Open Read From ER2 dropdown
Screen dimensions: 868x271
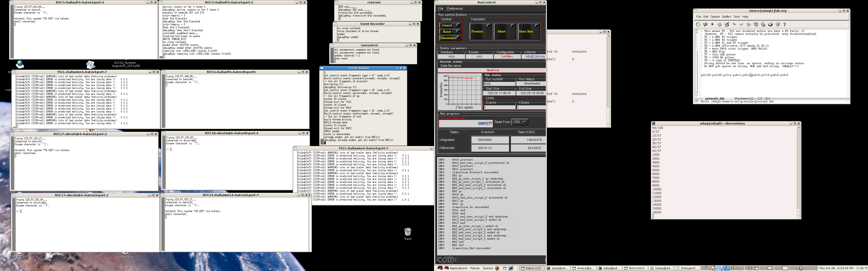click(520, 122)
